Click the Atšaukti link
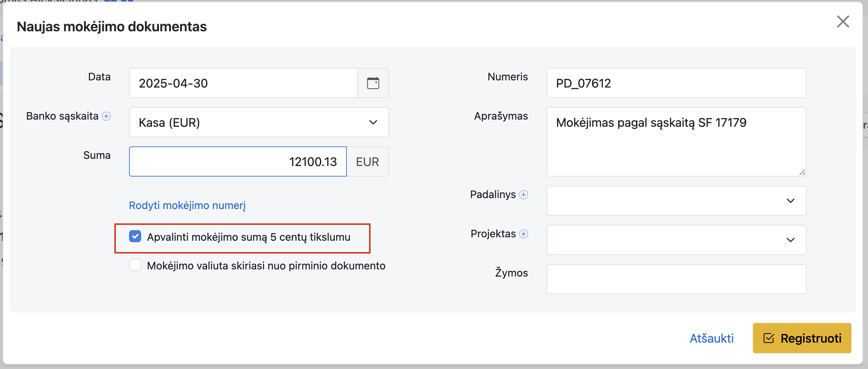Screen dimensions: 868x369 711,338
